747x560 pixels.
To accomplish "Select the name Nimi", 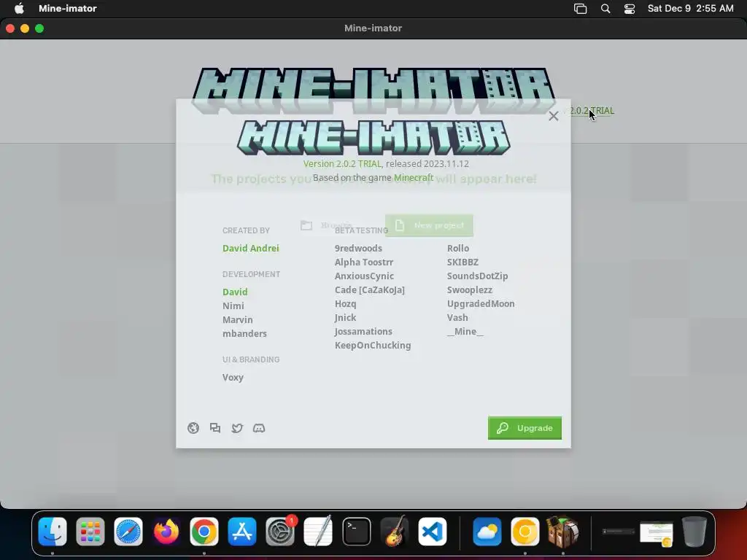I will tap(233, 306).
